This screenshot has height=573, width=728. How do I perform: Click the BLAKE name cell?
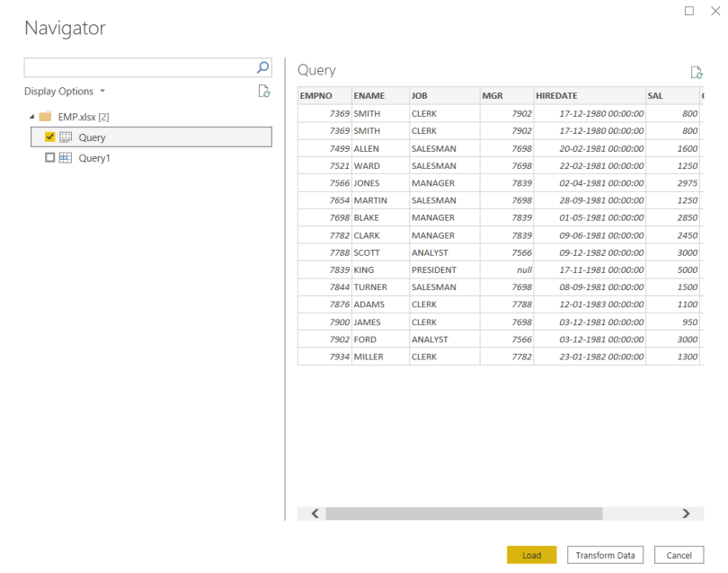[380, 217]
